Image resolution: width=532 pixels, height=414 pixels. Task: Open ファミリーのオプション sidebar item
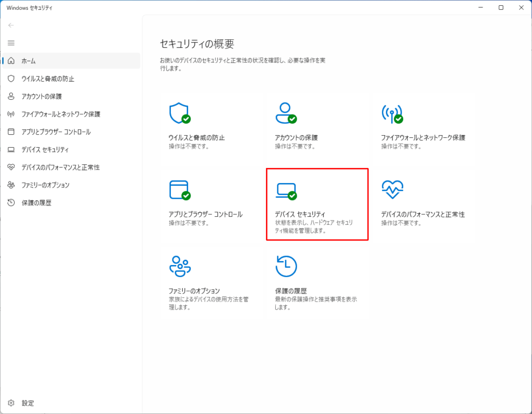(71, 185)
